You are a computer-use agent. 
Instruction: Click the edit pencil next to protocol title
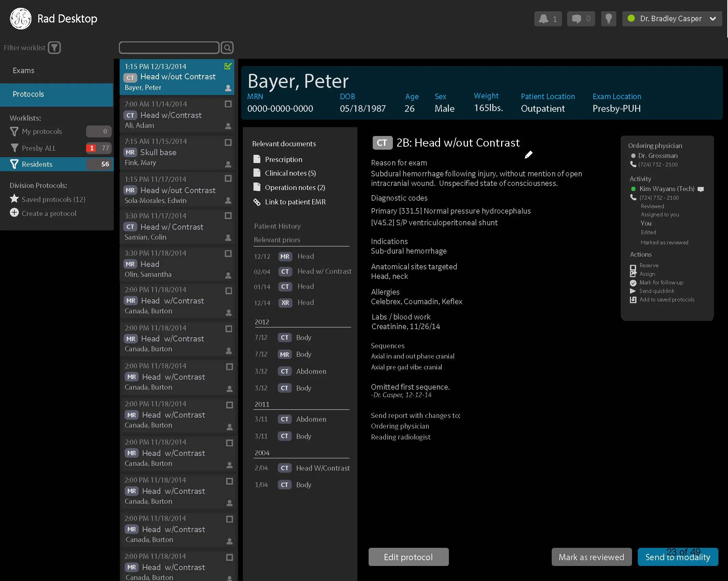click(x=528, y=155)
